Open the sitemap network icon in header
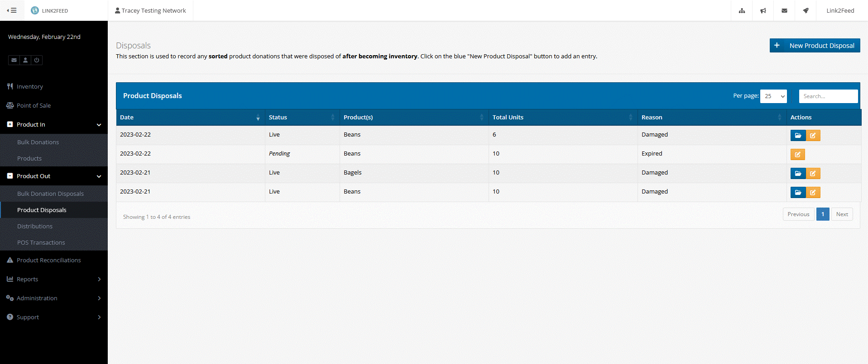Screen dimensions: 868x364 pyautogui.click(x=742, y=10)
